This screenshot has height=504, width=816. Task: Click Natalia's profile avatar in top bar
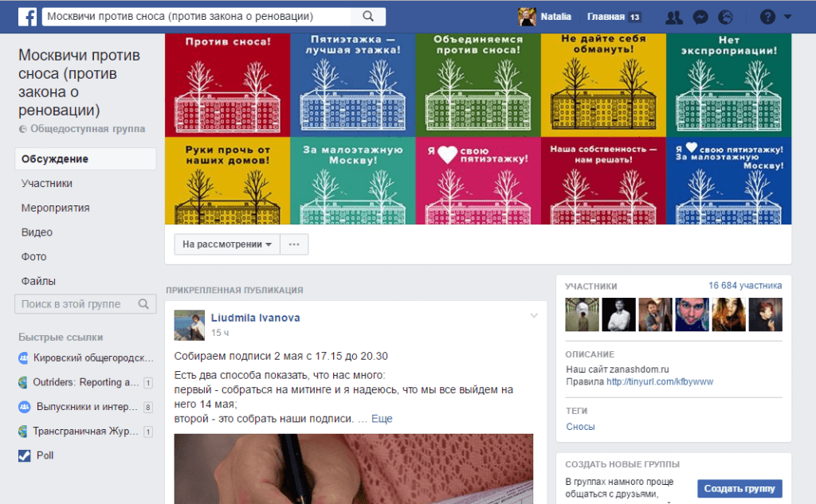tap(527, 17)
